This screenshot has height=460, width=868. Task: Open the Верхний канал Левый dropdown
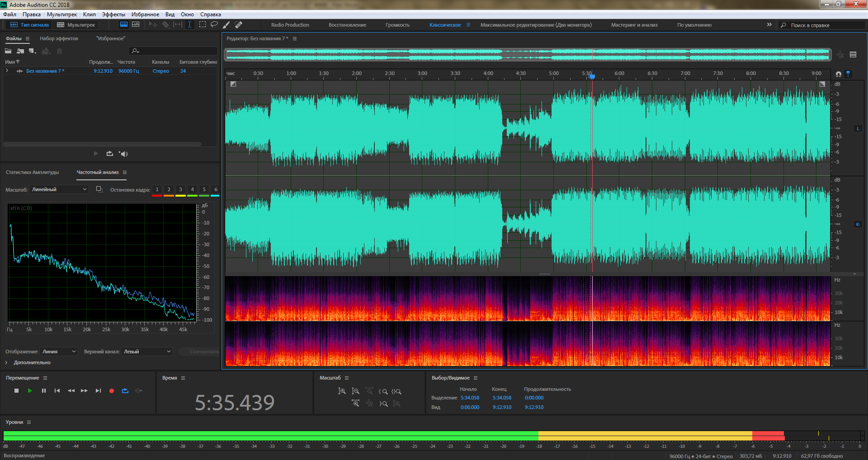click(147, 352)
